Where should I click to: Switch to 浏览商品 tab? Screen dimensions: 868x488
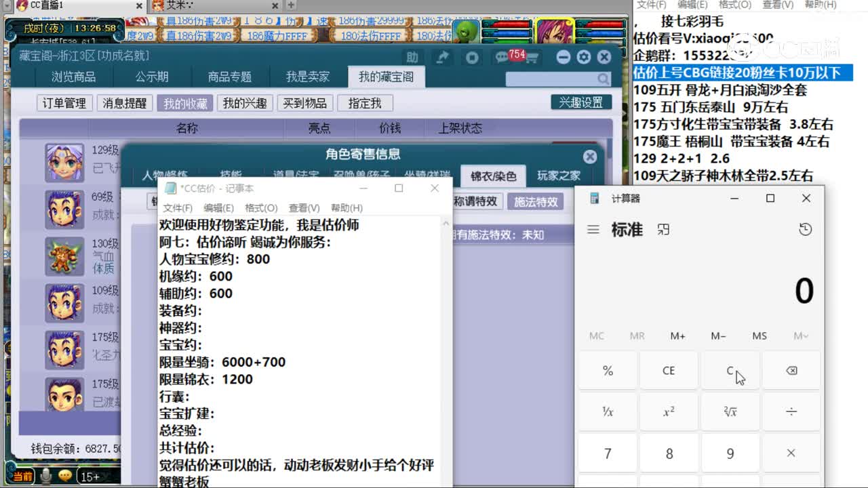click(x=74, y=77)
